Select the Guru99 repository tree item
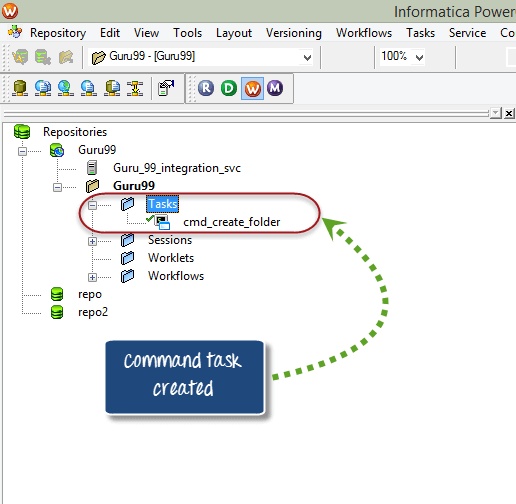This screenshot has height=504, width=516. pyautogui.click(x=97, y=150)
